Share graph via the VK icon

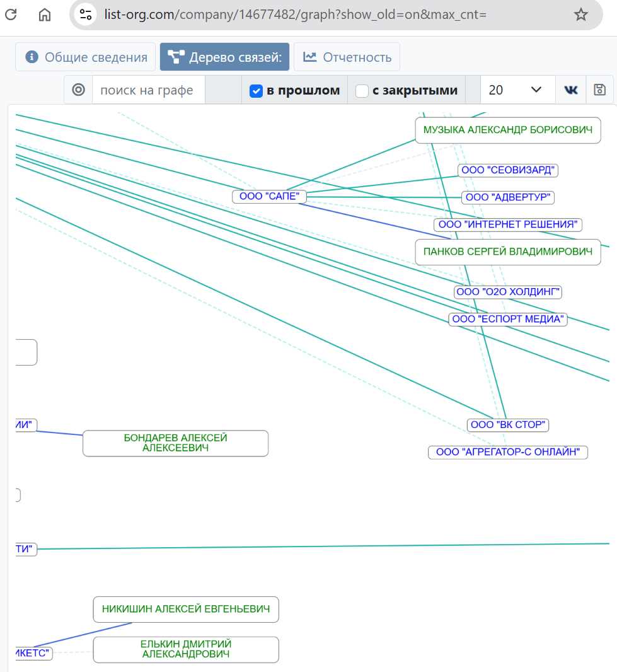coord(571,90)
